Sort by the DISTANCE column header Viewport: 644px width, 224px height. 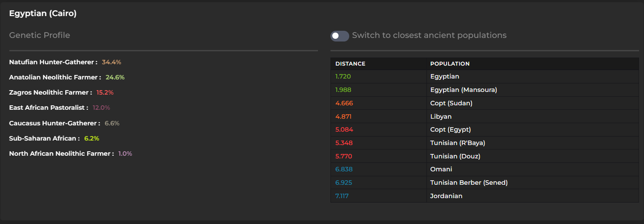[350, 64]
